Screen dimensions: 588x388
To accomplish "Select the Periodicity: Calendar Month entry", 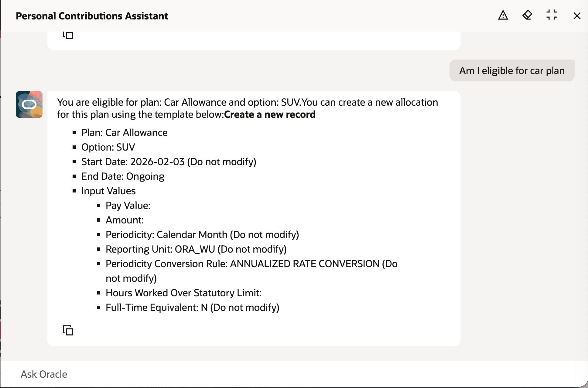I will (x=202, y=234).
